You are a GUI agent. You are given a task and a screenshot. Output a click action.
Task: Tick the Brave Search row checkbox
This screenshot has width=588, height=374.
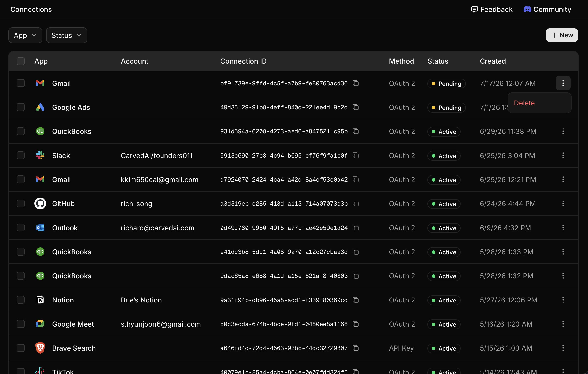(21, 348)
